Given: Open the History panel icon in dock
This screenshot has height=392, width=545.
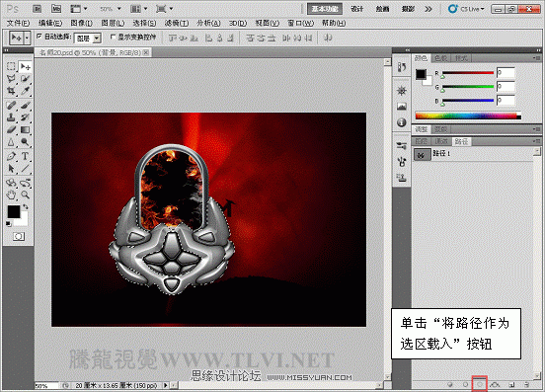Looking at the screenshot, I should tap(402, 67).
